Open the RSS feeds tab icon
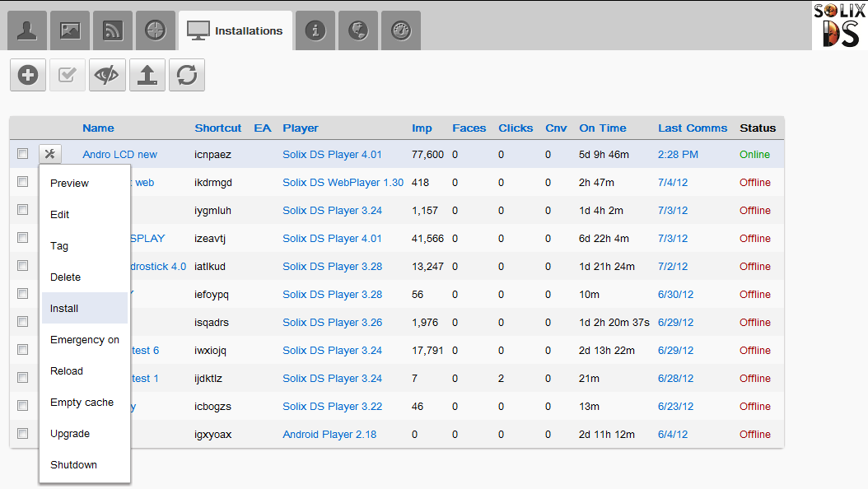Image resolution: width=868 pixels, height=489 pixels. (x=113, y=30)
